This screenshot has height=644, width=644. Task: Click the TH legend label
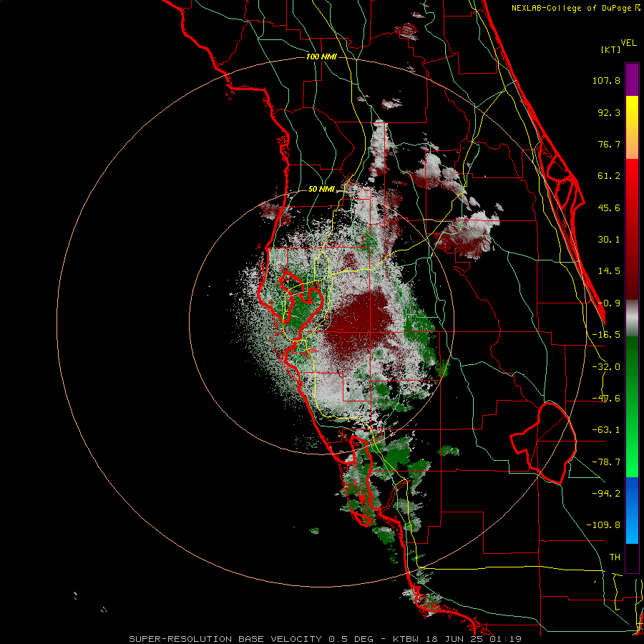(x=615, y=557)
